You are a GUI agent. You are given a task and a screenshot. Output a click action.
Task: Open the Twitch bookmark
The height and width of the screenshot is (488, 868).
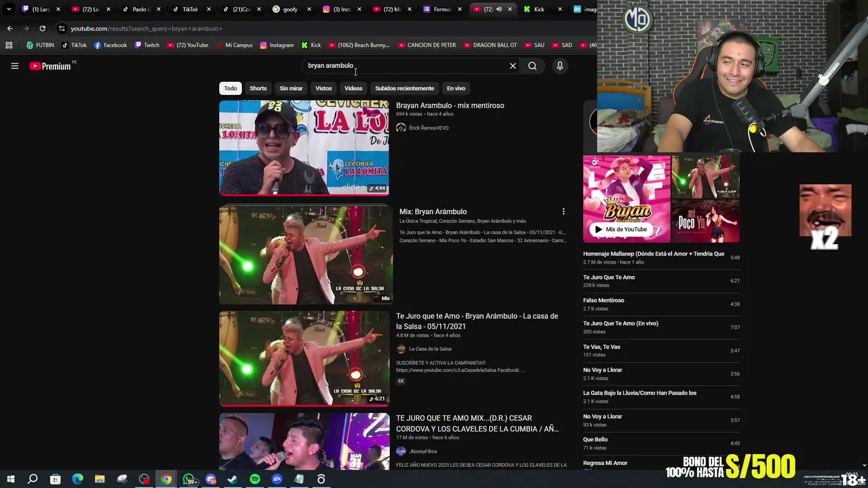147,45
